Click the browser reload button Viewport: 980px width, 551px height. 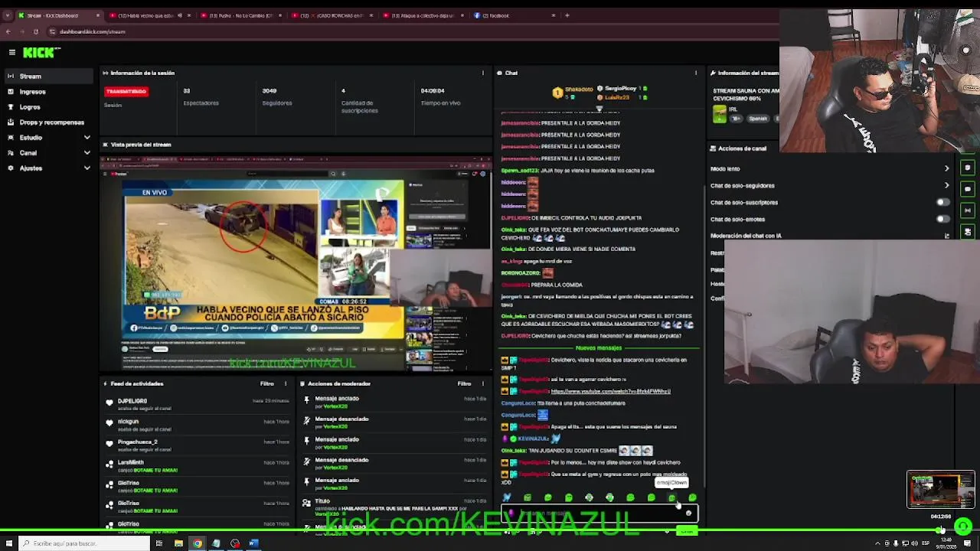pyautogui.click(x=35, y=31)
